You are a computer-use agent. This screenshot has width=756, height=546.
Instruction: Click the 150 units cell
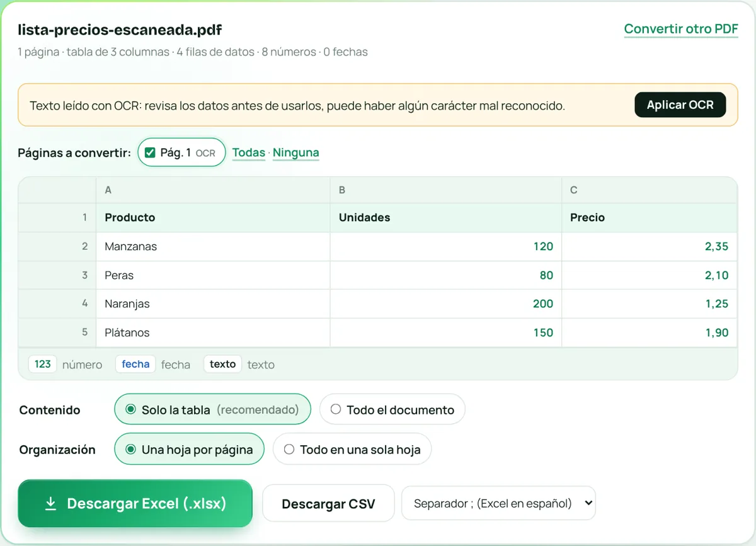tap(446, 333)
